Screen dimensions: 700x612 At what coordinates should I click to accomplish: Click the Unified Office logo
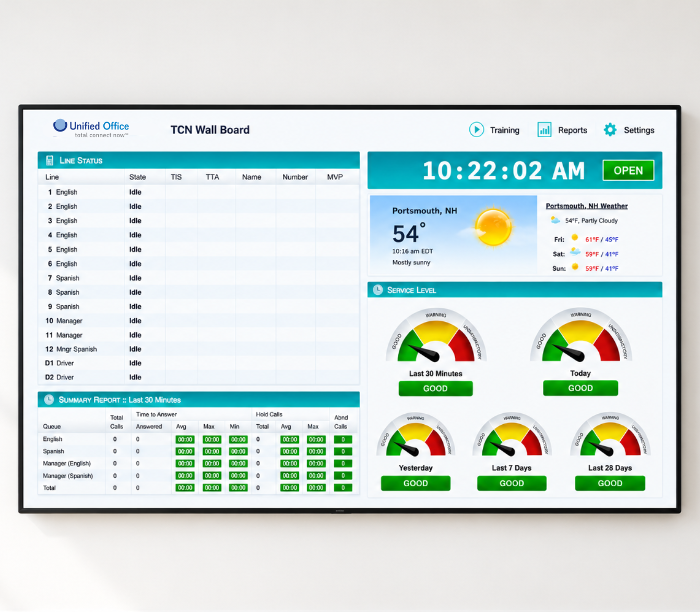(91, 128)
